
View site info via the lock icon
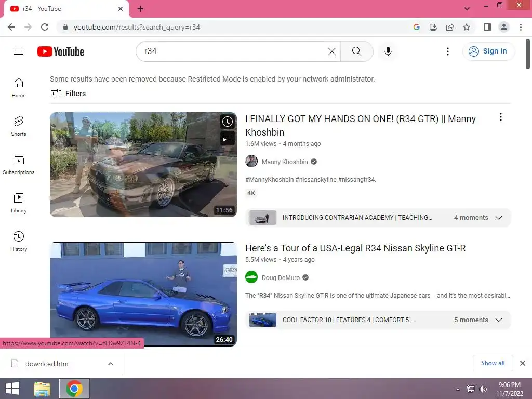pos(65,27)
